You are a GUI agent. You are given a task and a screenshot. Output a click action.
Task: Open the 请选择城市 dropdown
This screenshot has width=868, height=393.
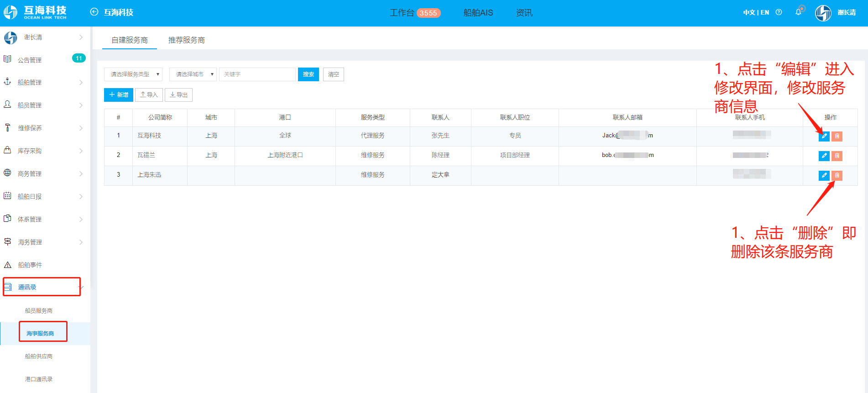(193, 74)
